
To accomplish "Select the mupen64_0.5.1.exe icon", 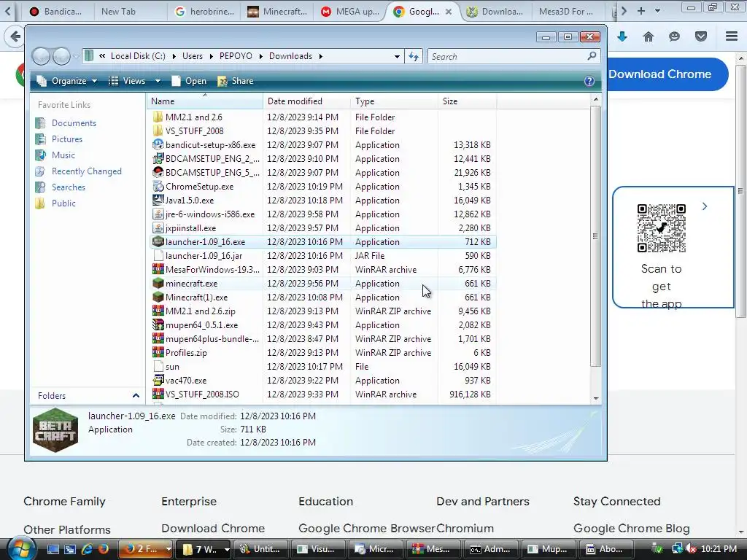I will pyautogui.click(x=158, y=324).
